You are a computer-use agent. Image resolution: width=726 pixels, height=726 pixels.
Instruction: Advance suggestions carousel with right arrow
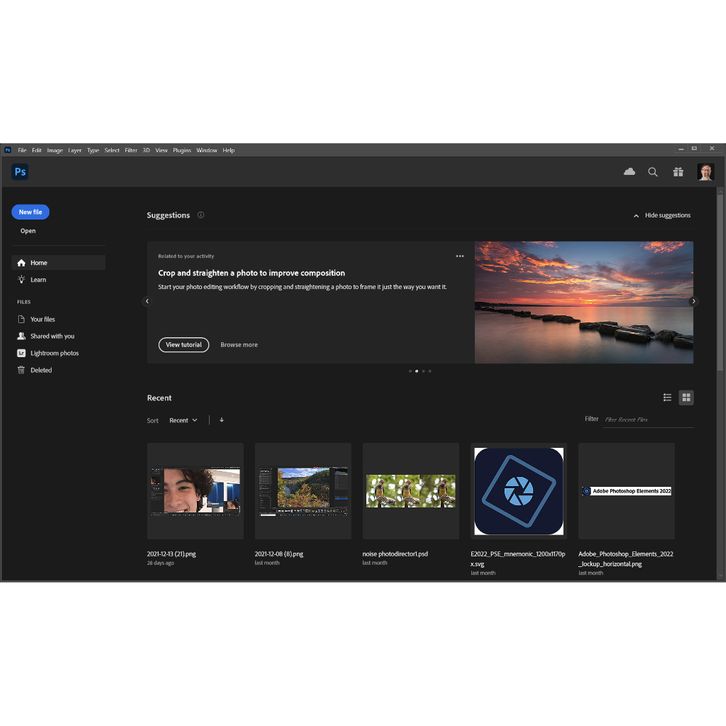tap(694, 301)
